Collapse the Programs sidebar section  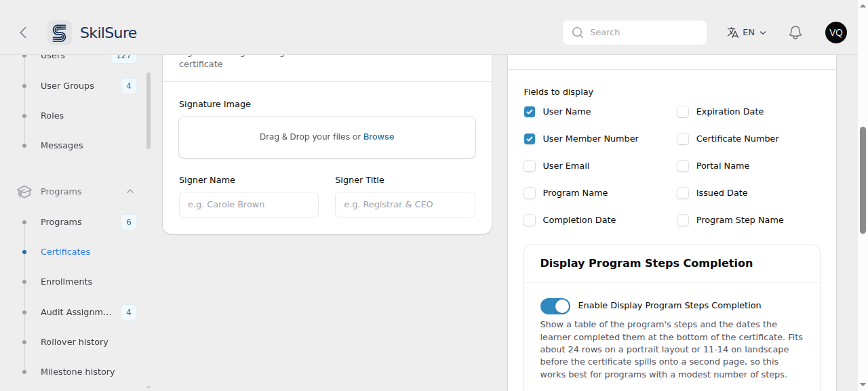130,192
